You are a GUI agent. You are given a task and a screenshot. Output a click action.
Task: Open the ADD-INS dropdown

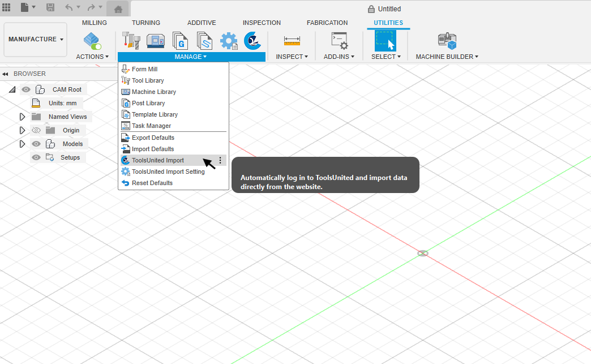pyautogui.click(x=339, y=57)
